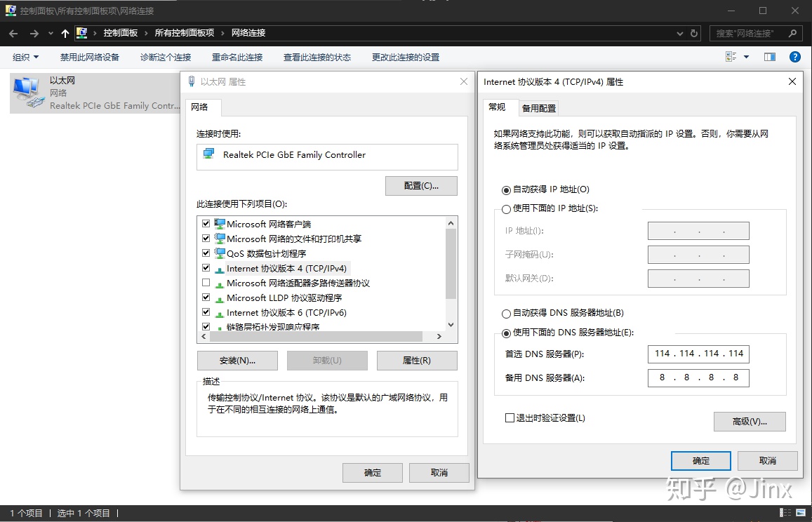Select the 网络 tab

(202, 108)
